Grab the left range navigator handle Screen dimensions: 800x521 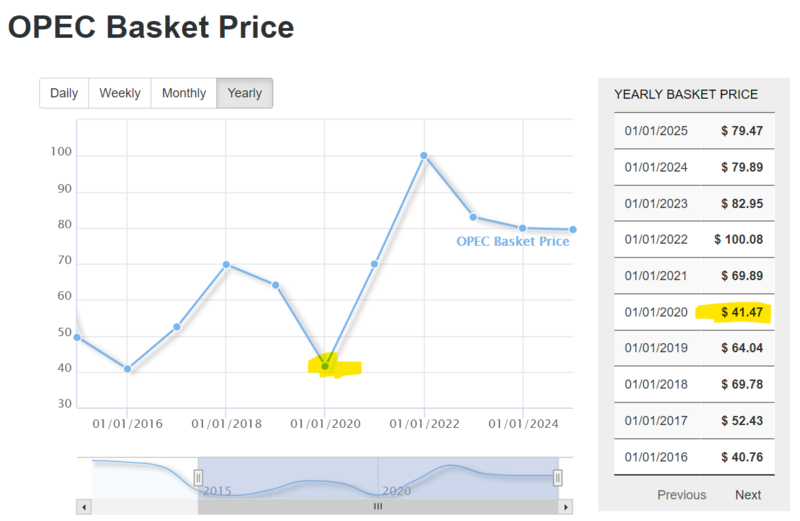[198, 478]
